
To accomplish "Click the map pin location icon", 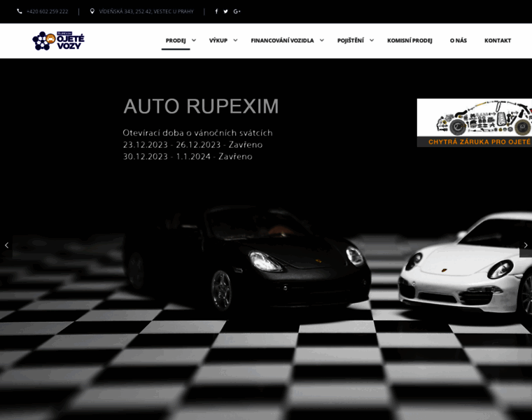I will [92, 11].
